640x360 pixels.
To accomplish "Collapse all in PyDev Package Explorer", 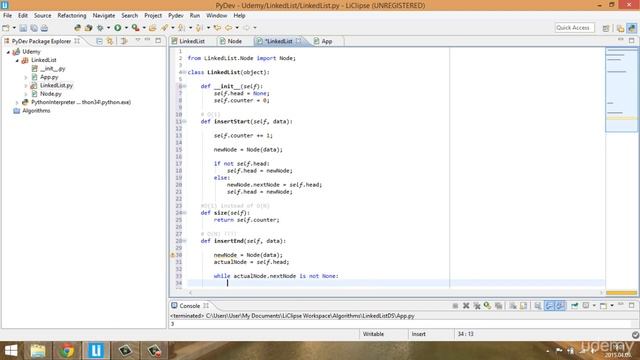I will click(99, 41).
